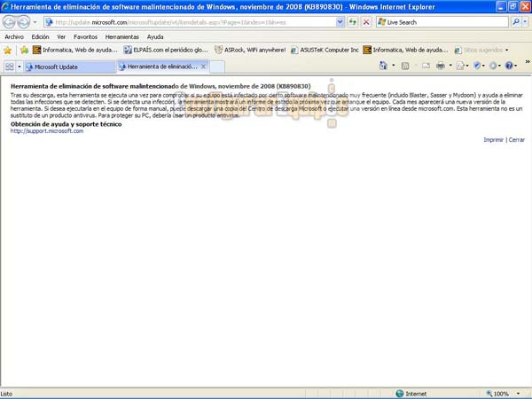Screen dimensions: 532x399
Task: Click the page heading mentioning KB890830
Action: click(160, 87)
